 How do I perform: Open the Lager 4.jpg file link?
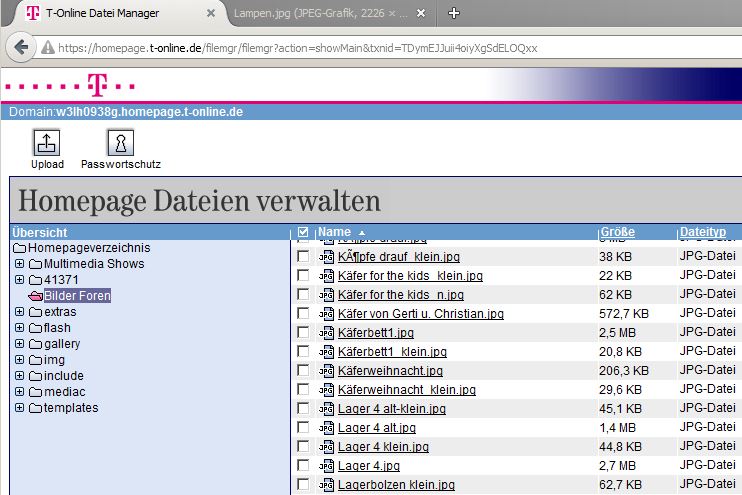[x=369, y=466]
